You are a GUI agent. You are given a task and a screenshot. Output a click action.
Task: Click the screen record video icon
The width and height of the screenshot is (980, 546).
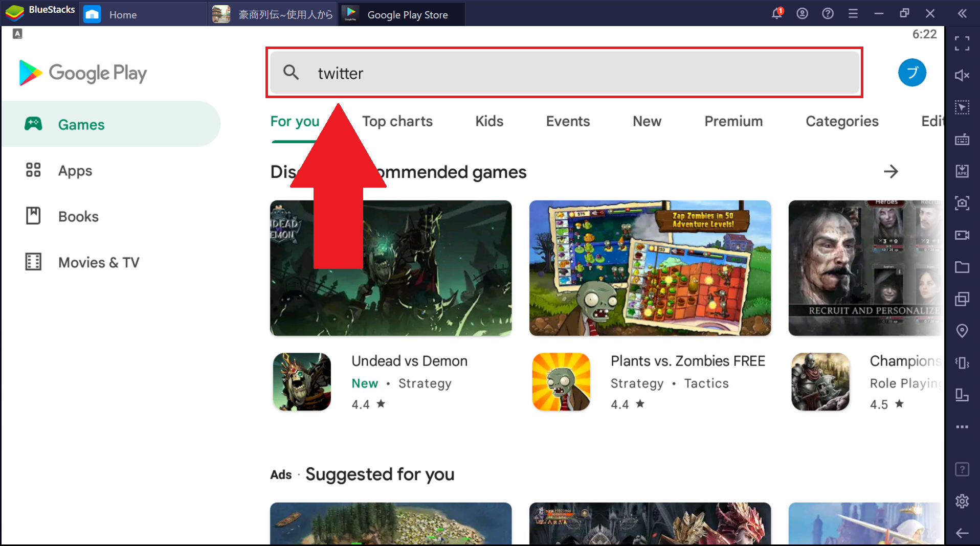pos(962,235)
